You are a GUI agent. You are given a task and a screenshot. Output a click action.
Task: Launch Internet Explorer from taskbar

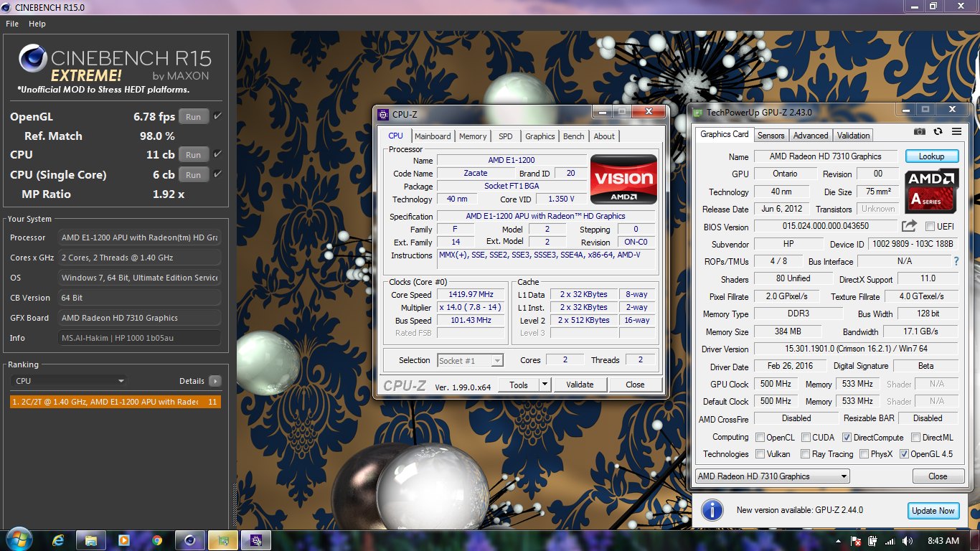point(58,540)
